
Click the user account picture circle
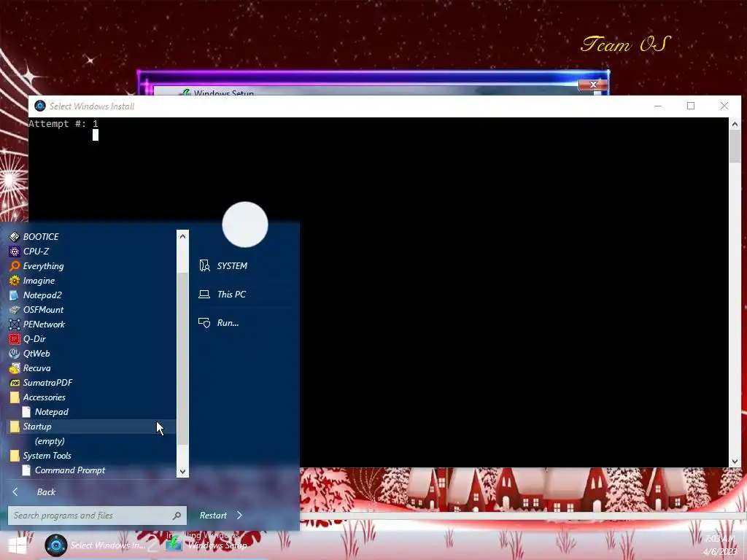point(245,225)
